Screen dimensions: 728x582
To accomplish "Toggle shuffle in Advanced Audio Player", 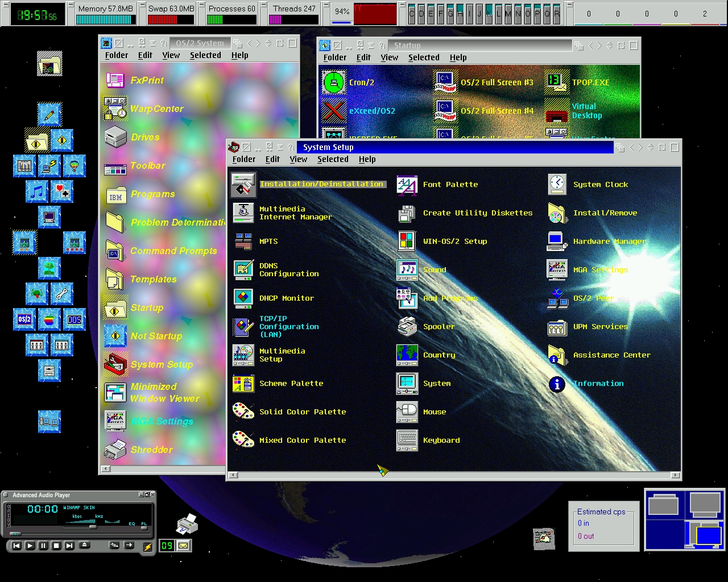I will coord(114,544).
